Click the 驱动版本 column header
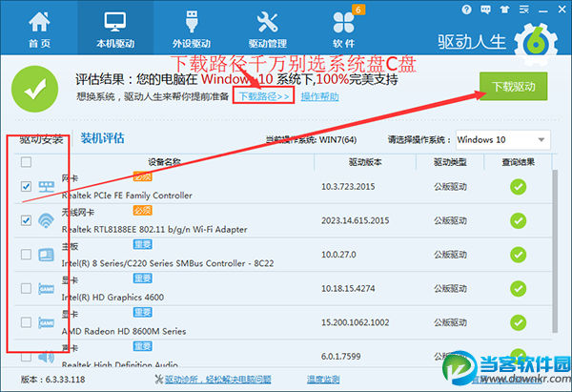 365,162
